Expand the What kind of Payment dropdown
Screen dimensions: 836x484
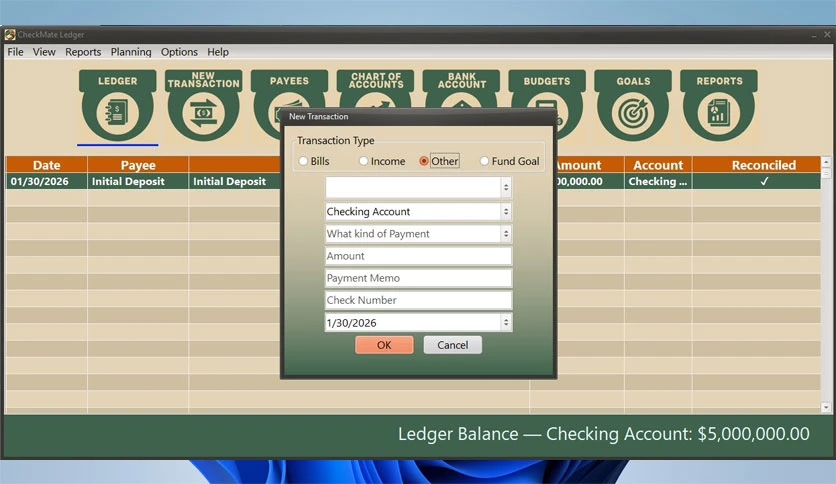click(506, 233)
